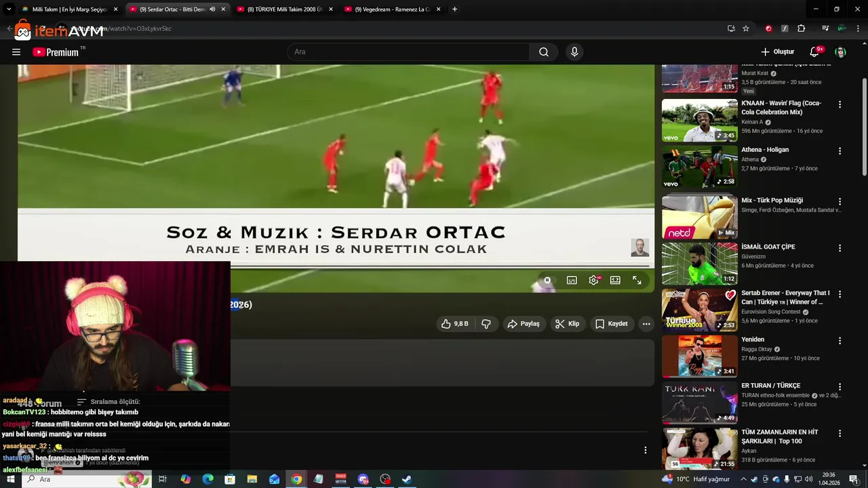Open the pinned comment three-dot menu
The width and height of the screenshot is (868, 488).
pyautogui.click(x=645, y=450)
